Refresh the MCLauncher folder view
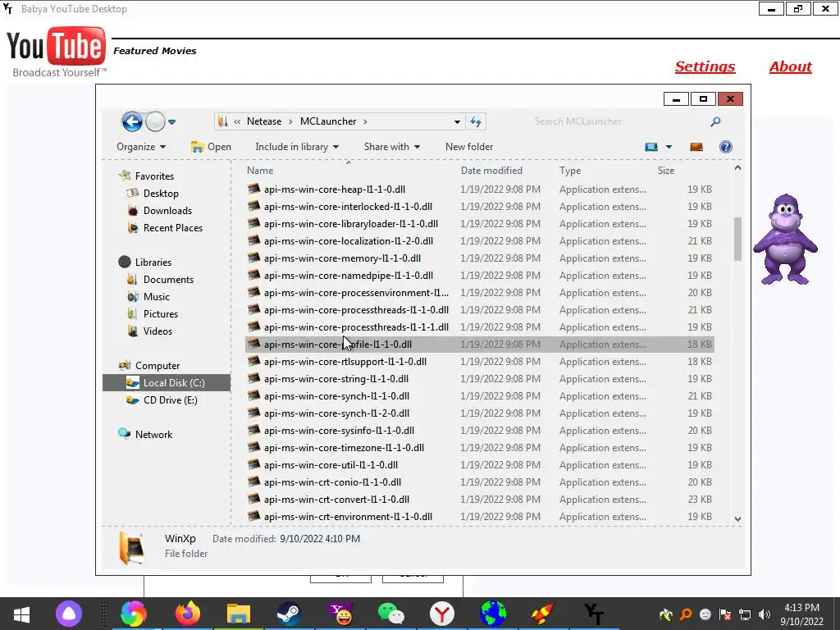840x630 pixels. pyautogui.click(x=476, y=121)
